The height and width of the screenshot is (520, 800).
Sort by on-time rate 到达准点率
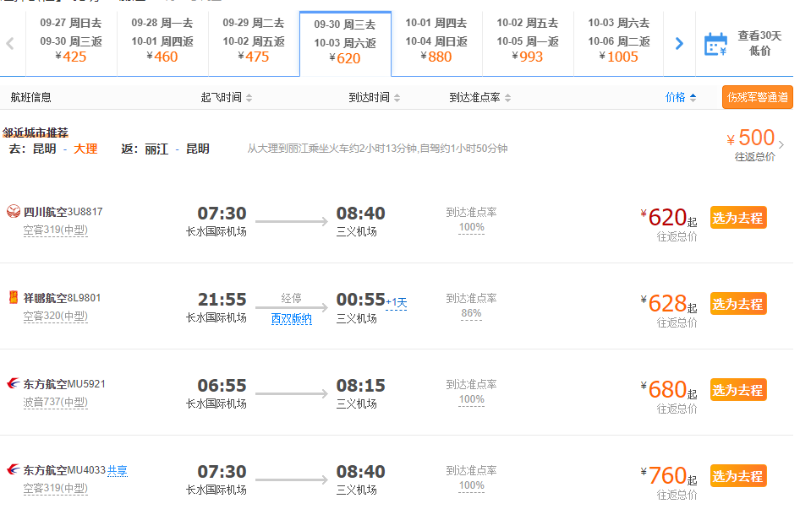(480, 97)
